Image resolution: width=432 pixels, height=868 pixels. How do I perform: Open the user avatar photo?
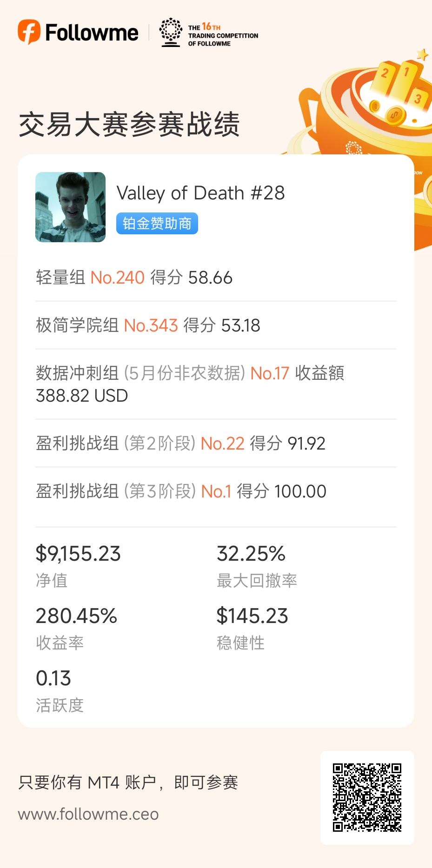pos(71,207)
